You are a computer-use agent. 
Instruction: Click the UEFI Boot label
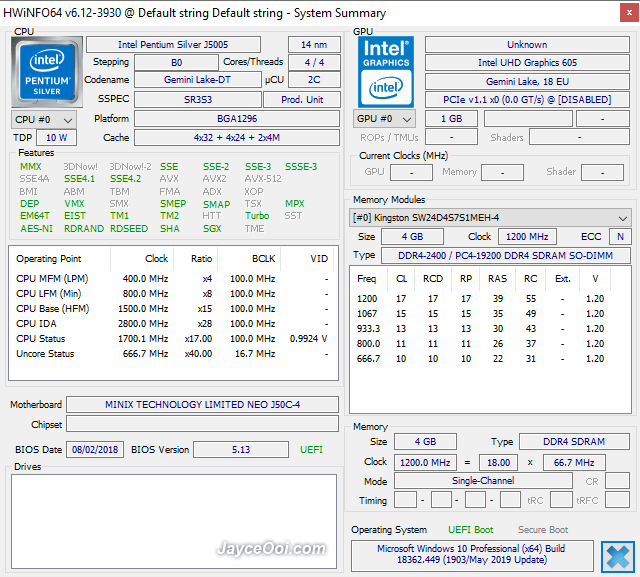point(471,530)
